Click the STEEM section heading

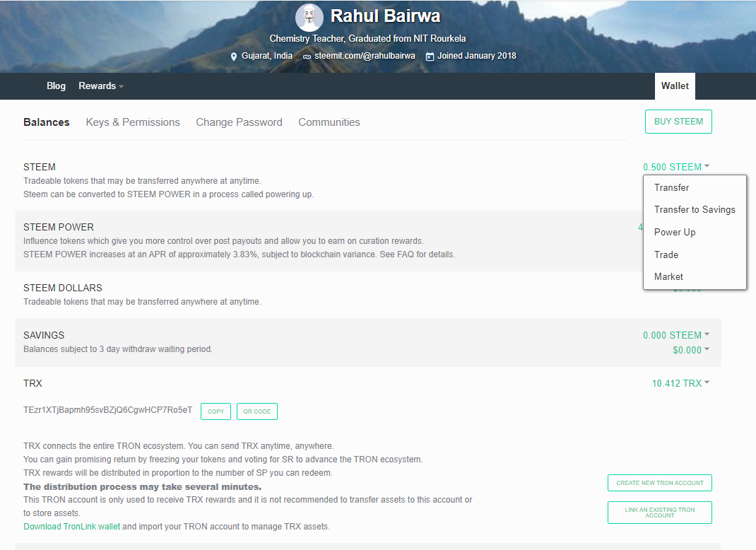click(x=39, y=167)
